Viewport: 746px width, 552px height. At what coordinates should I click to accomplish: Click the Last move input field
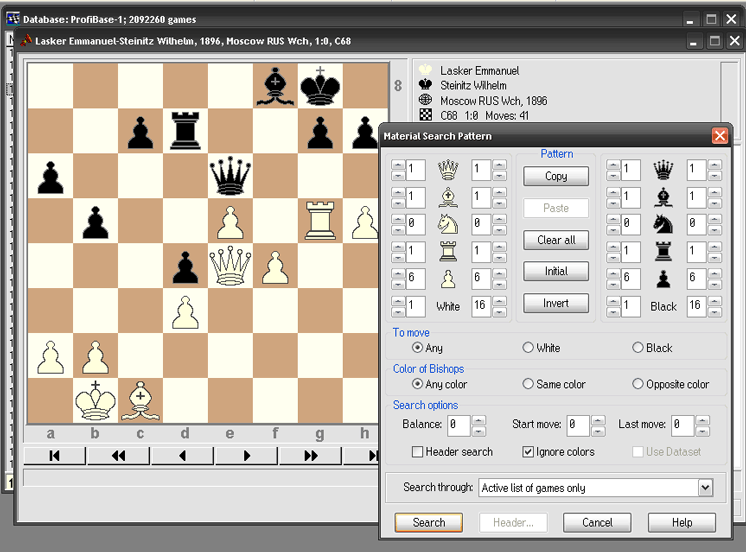click(682, 425)
